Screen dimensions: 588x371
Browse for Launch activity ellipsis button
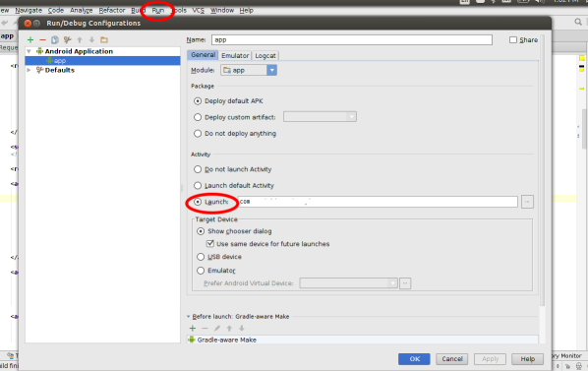tap(527, 202)
